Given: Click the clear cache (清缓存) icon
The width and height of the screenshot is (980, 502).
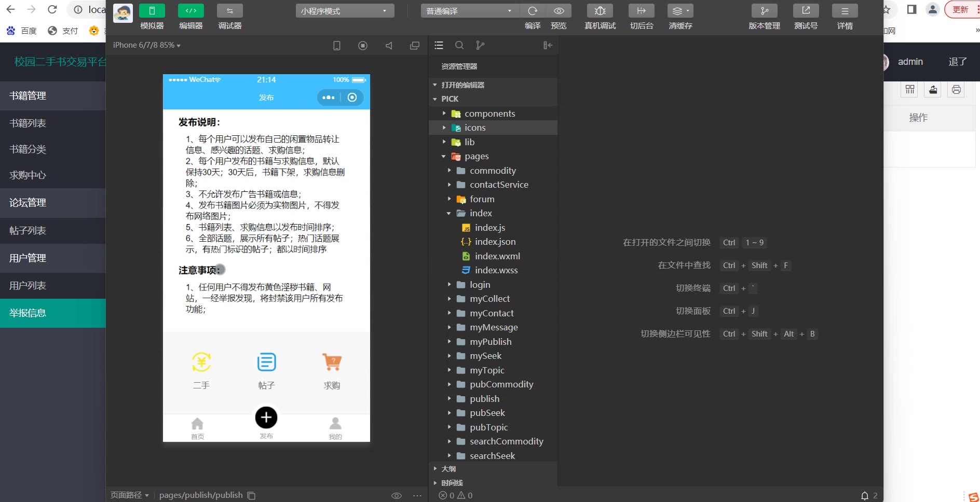Looking at the screenshot, I should tap(680, 11).
